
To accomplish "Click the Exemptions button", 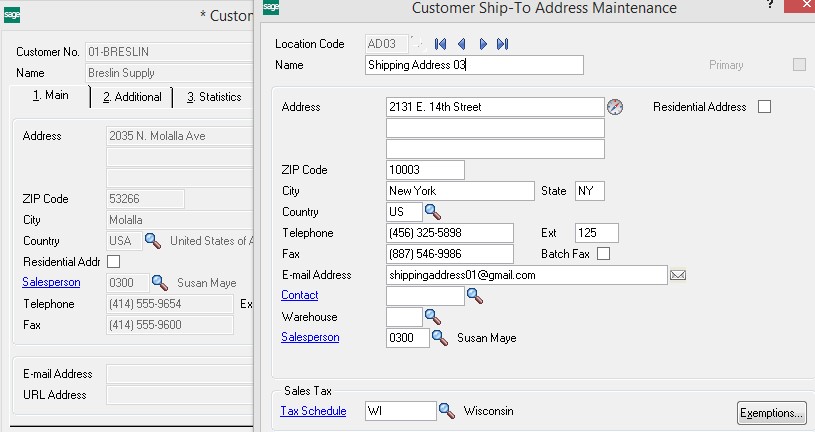I will 771,412.
